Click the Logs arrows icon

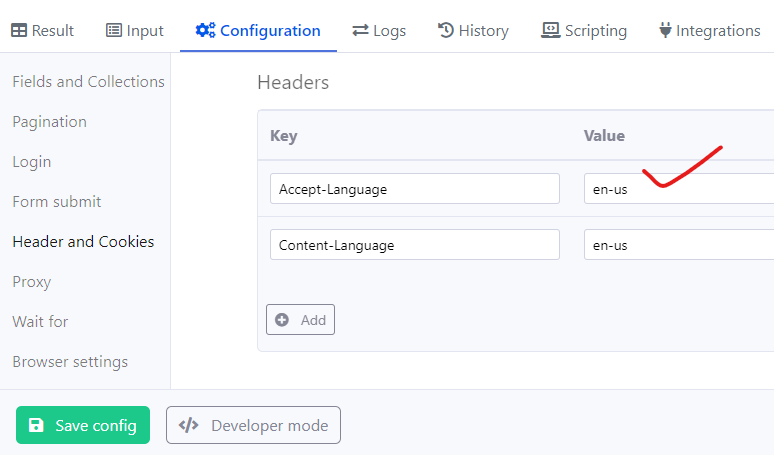pos(360,31)
